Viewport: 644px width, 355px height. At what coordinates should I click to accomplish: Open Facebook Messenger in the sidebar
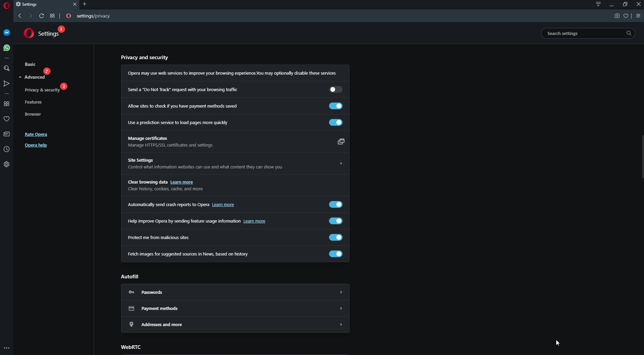[x=6, y=33]
